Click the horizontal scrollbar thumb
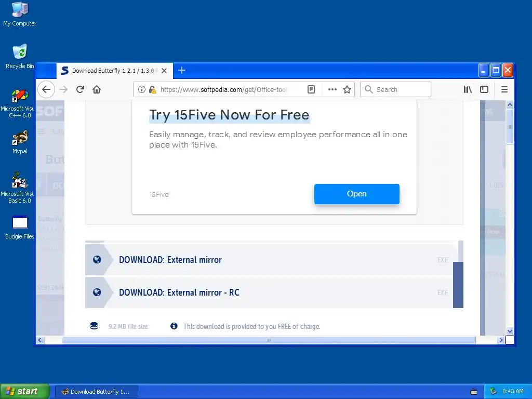Viewport: 532px width, 399px height. coord(269,340)
